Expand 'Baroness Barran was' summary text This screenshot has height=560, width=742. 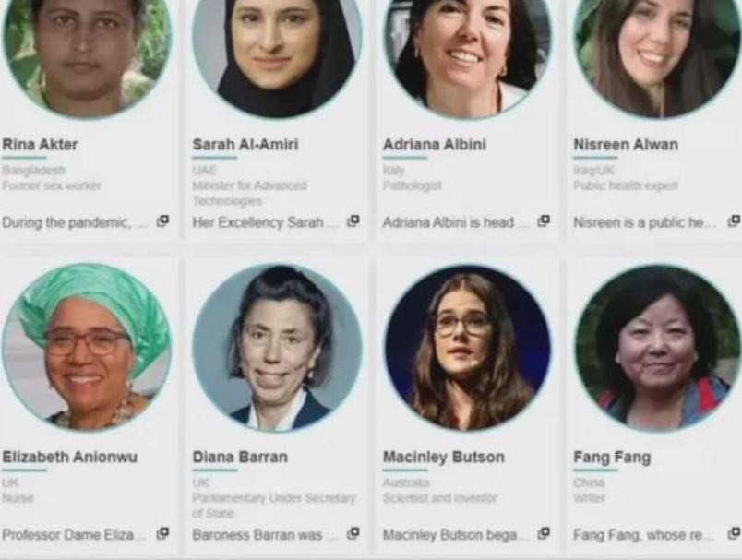[266, 535]
